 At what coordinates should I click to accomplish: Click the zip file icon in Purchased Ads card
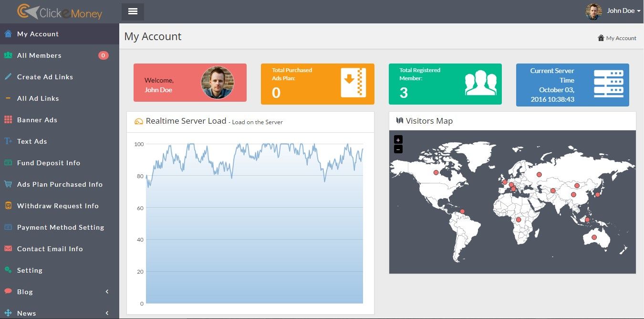click(353, 83)
